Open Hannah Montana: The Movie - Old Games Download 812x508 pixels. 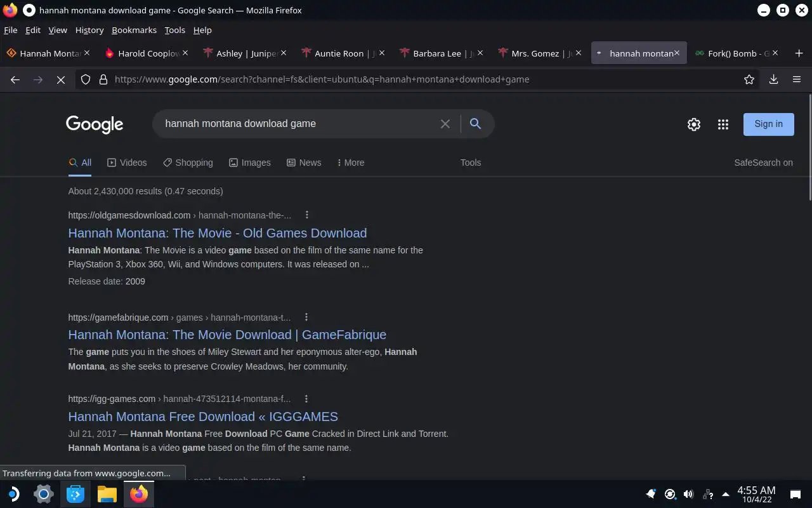[218, 233]
